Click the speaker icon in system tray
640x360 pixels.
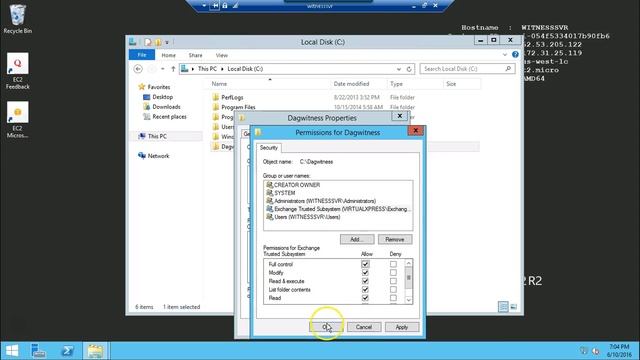click(x=596, y=351)
